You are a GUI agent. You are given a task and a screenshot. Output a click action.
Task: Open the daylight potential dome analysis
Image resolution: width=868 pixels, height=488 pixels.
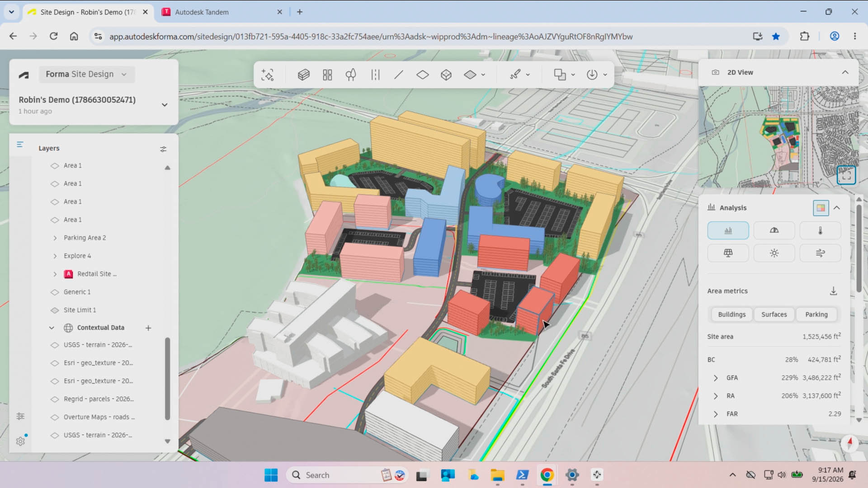coord(774,230)
